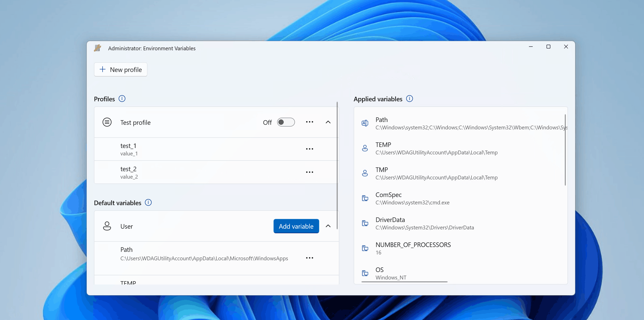Click the Test profile menu icon

point(309,122)
